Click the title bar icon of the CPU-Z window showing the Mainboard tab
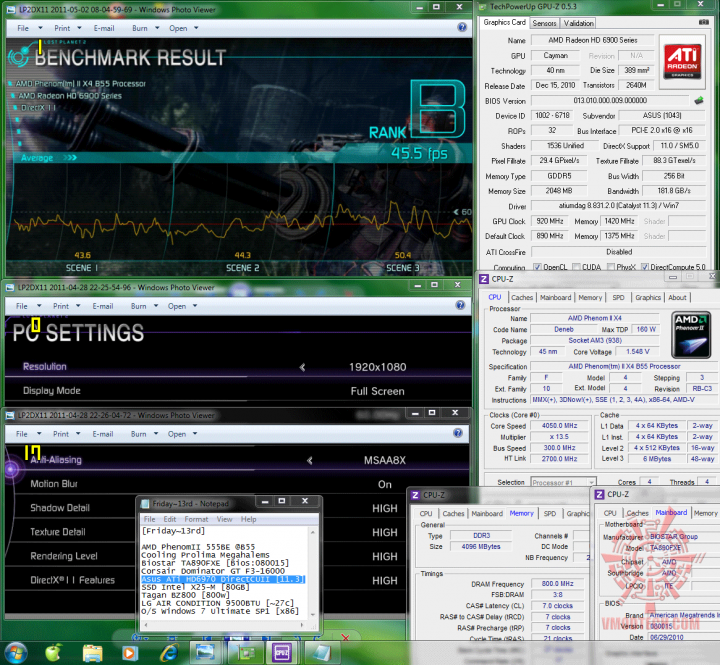 [x=599, y=494]
